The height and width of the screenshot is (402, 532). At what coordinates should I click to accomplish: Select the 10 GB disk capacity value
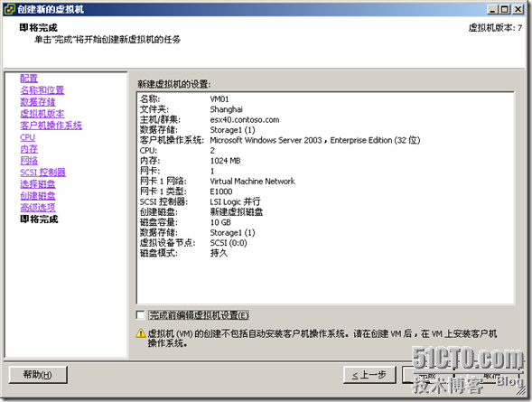pos(220,222)
